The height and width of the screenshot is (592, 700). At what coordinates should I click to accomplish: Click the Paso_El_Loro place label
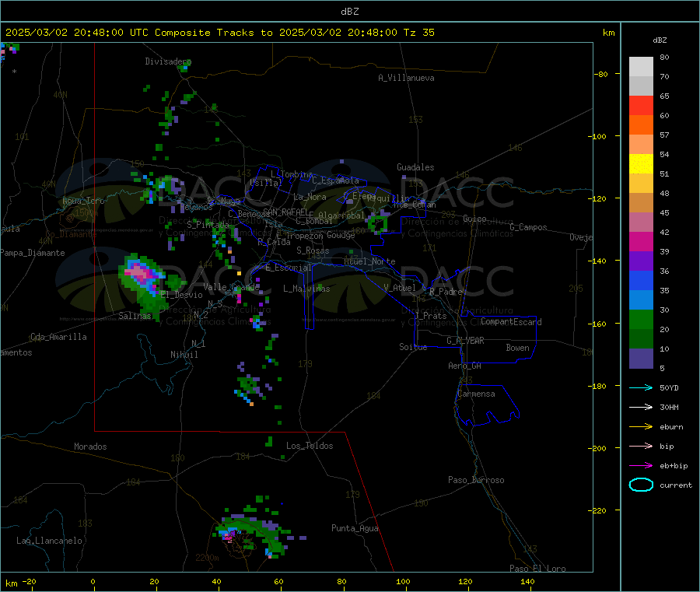(537, 569)
